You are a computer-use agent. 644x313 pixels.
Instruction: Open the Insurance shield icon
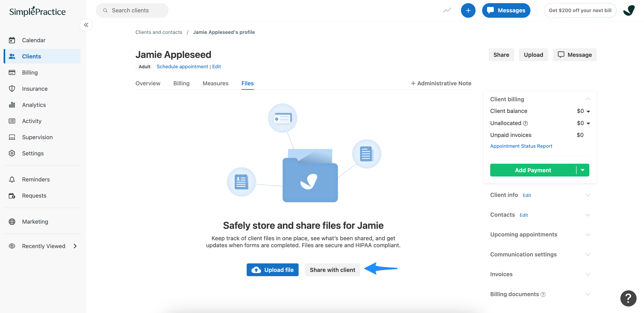(x=12, y=89)
